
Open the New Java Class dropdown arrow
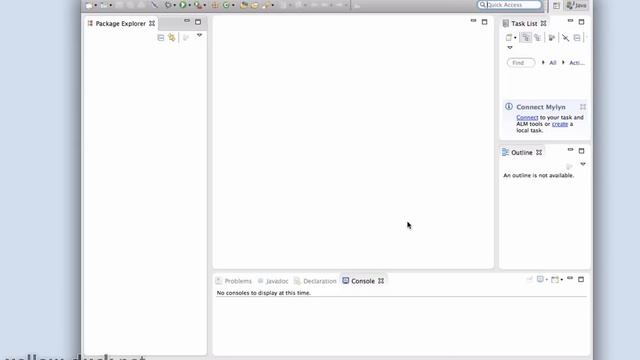click(x=233, y=5)
